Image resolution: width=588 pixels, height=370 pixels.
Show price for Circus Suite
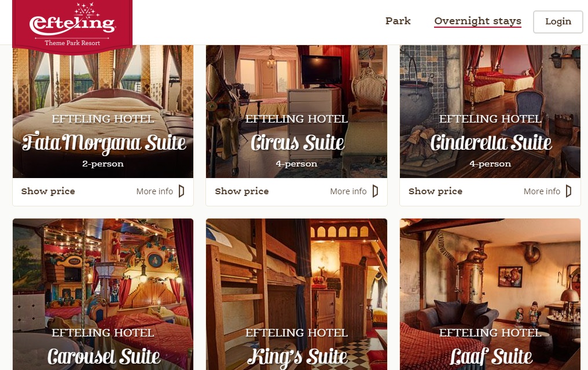(242, 191)
